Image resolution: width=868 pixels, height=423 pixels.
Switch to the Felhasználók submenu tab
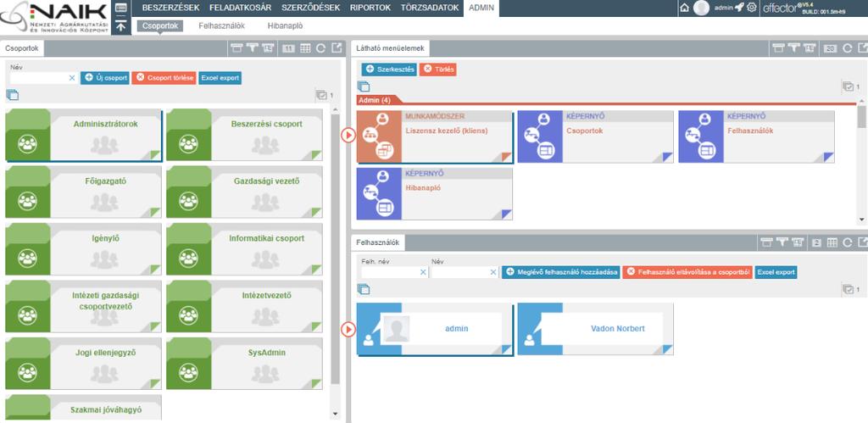click(221, 26)
